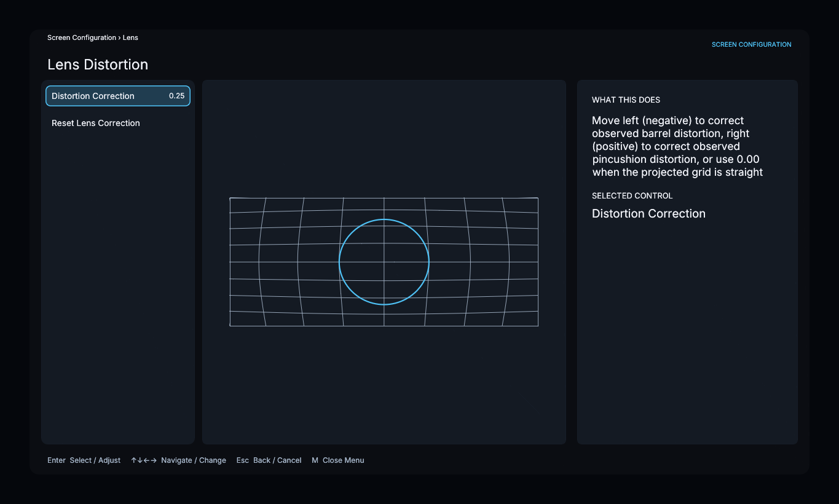This screenshot has width=839, height=504.
Task: Click the SCREEN CONFIGURATION header label
Action: (751, 44)
